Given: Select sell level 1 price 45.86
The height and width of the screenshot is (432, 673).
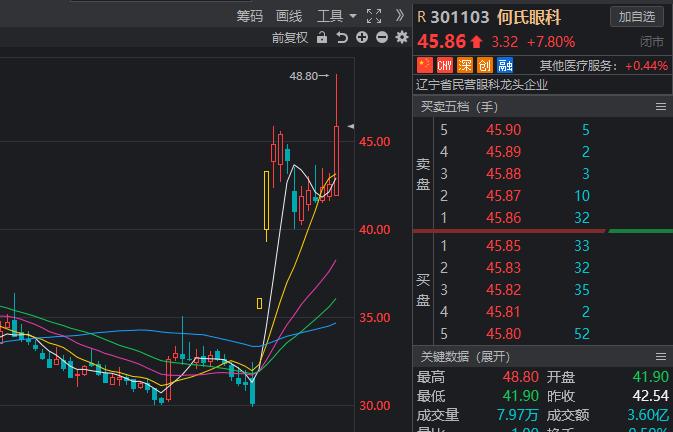Looking at the screenshot, I should click(503, 218).
